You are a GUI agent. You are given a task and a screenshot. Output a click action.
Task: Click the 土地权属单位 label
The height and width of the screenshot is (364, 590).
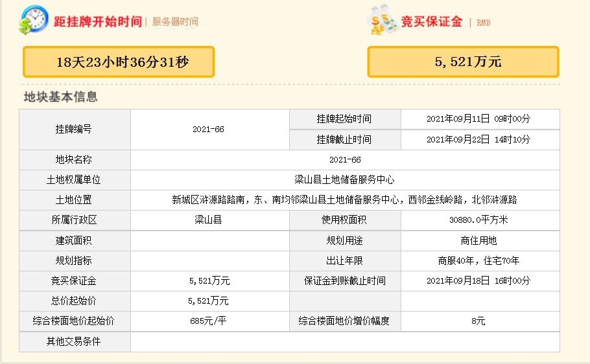coord(74,180)
